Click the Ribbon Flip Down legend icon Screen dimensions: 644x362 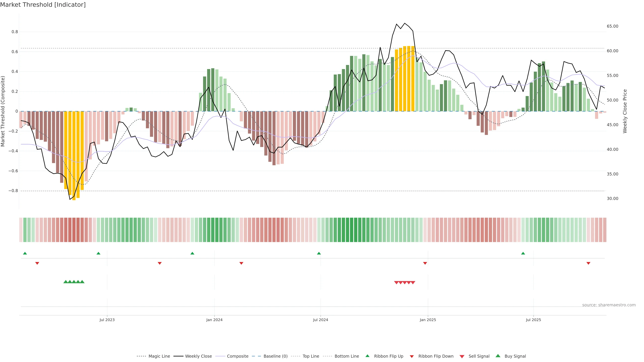pyautogui.click(x=412, y=356)
